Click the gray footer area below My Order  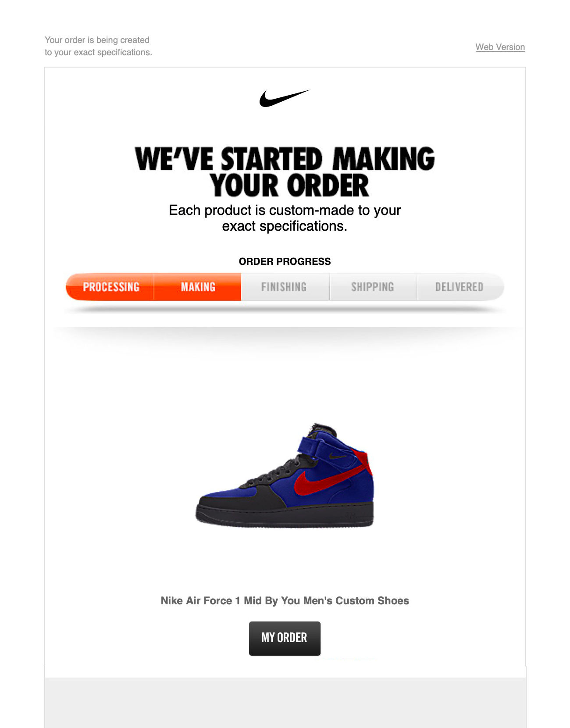coord(285,703)
